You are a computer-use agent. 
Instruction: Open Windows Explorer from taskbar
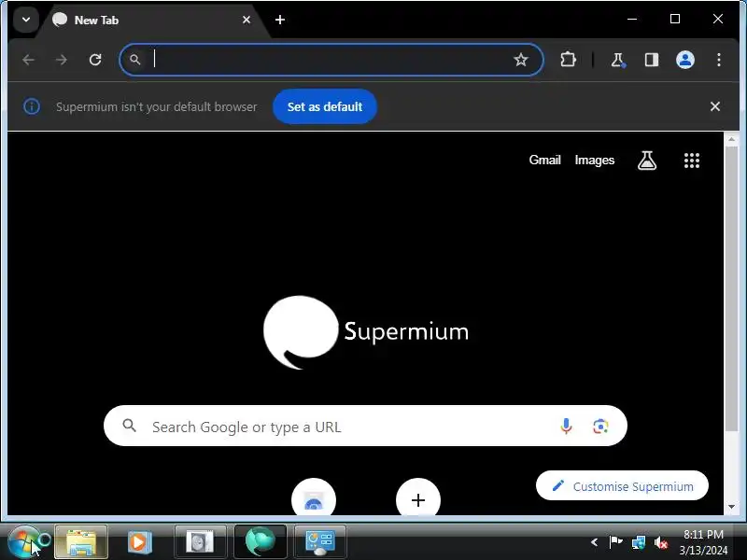point(81,542)
